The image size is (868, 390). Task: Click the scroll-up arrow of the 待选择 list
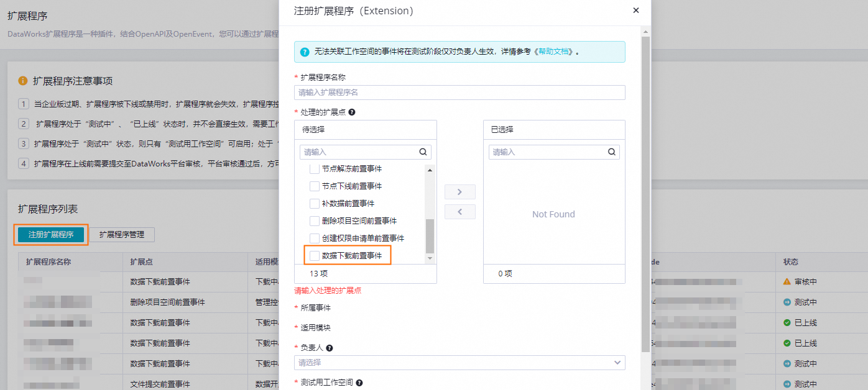point(430,169)
